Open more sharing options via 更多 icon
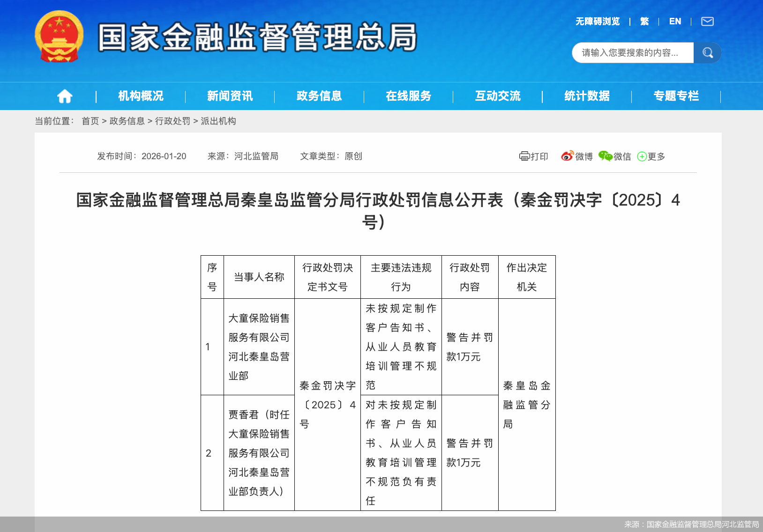 pos(643,156)
